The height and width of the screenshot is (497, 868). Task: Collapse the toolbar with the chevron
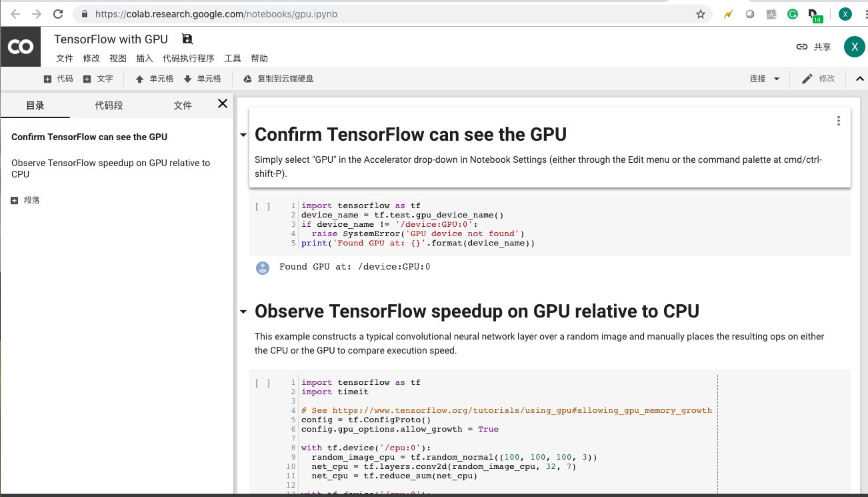pos(859,78)
